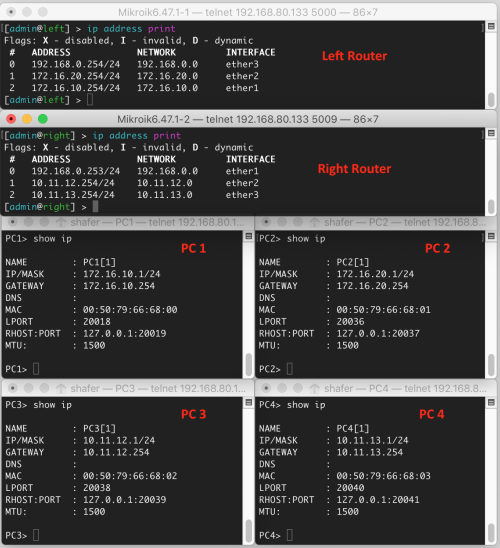This screenshot has width=500, height=548.
Task: Click address 10.11.12.254/24 in right router
Action: click(x=73, y=183)
